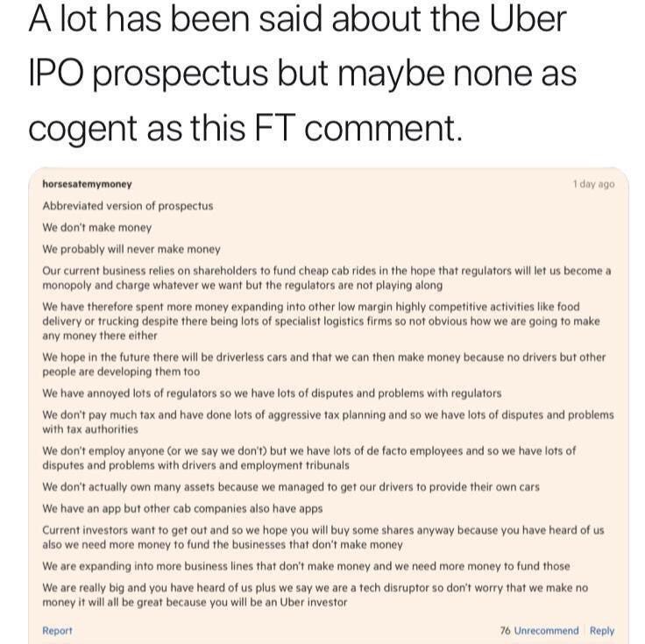Click paragraph about de facto employees
This screenshot has width=645, height=644.
(307, 457)
